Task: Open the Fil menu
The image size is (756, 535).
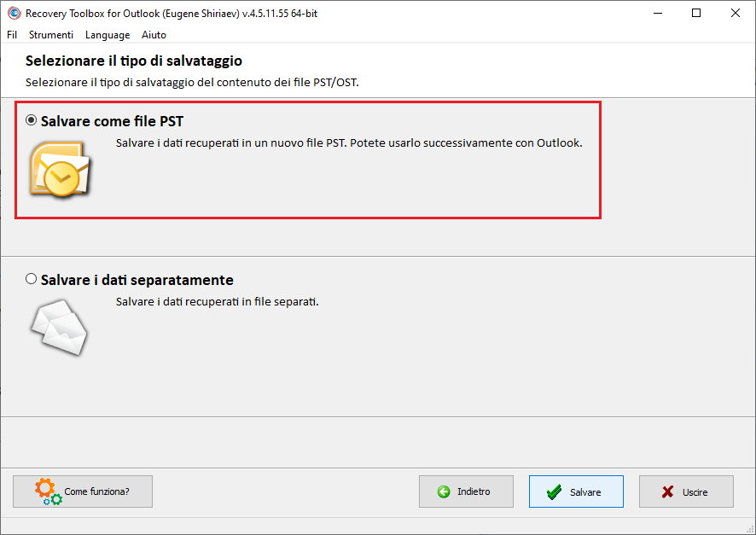Action: tap(12, 35)
